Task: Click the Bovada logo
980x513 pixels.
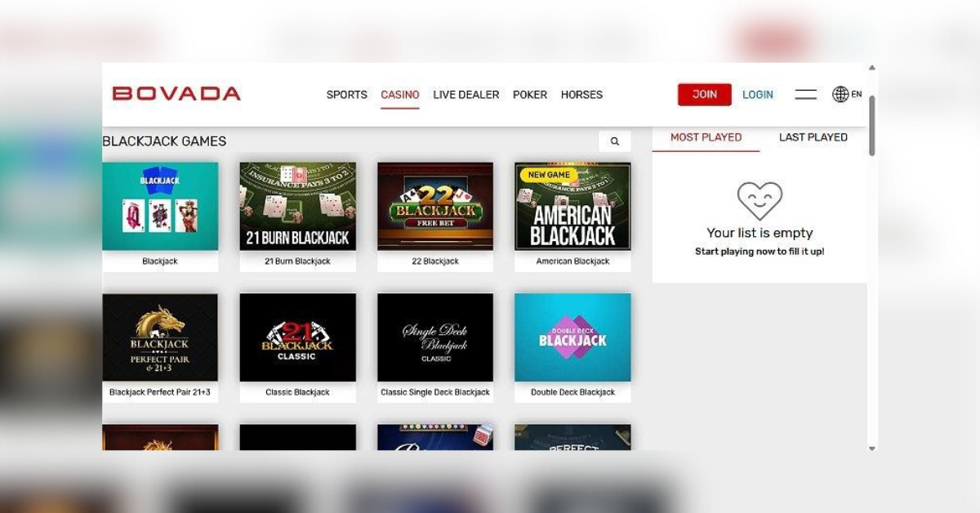Action: [x=176, y=94]
